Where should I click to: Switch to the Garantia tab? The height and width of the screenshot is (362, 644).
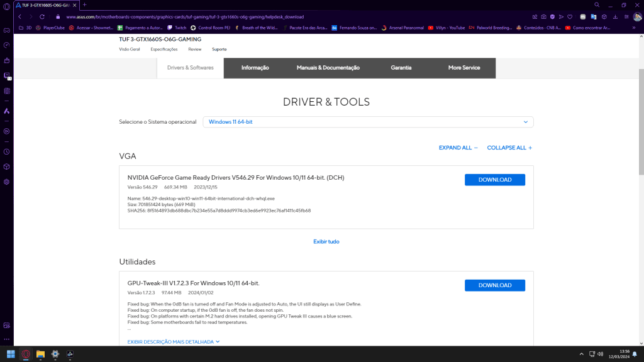(x=401, y=68)
